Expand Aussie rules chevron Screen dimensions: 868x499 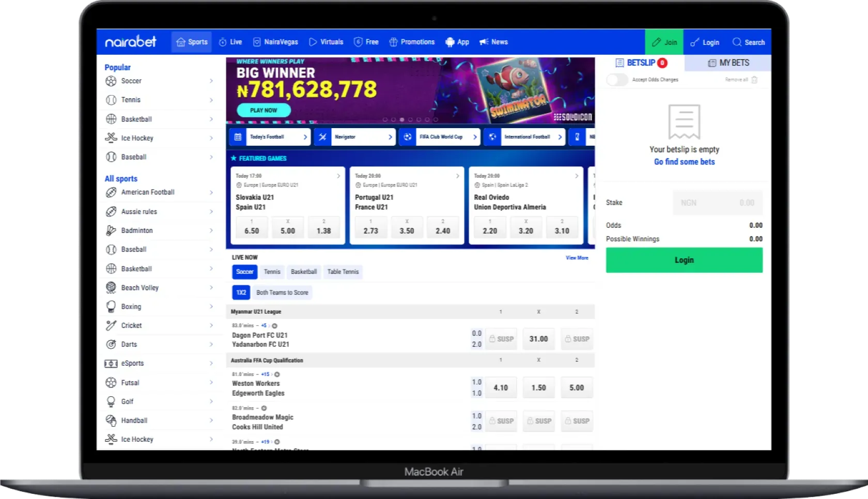click(211, 212)
